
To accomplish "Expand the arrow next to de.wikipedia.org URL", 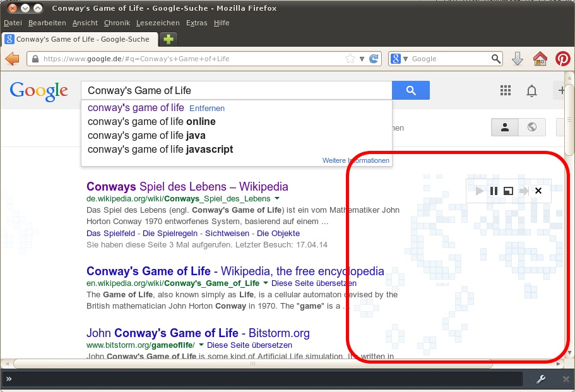I will click(277, 198).
